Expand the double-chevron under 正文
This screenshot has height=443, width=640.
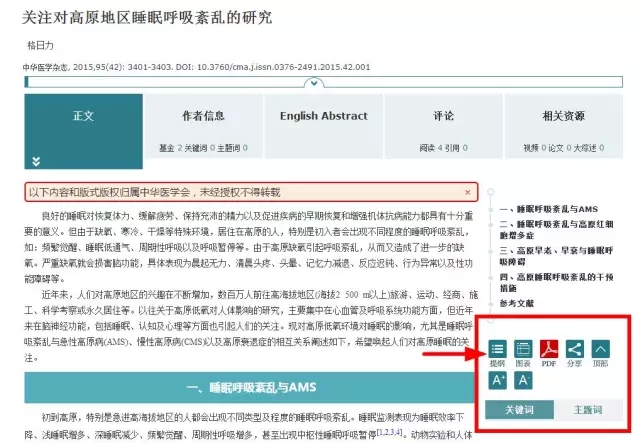point(36,161)
